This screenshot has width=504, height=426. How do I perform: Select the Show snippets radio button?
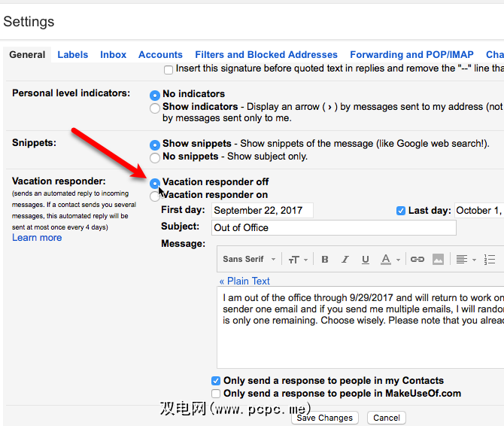[155, 145]
